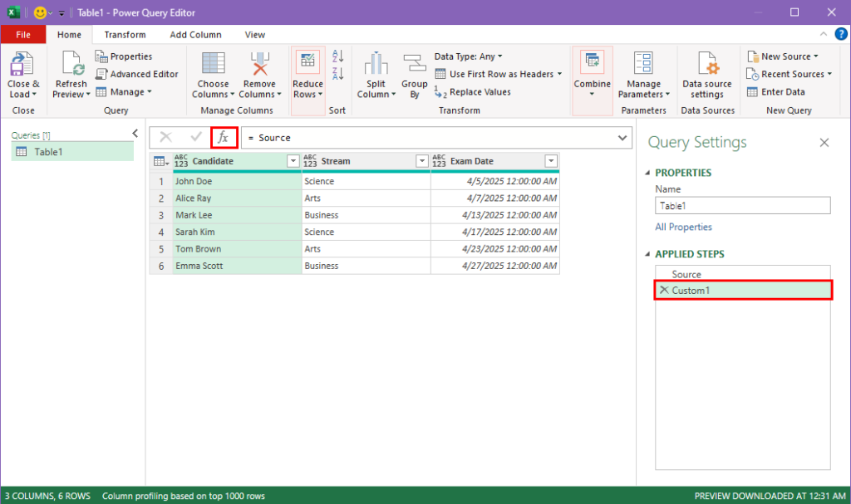Click the Group By icon
Screen dimensions: 851x504
[x=415, y=63]
